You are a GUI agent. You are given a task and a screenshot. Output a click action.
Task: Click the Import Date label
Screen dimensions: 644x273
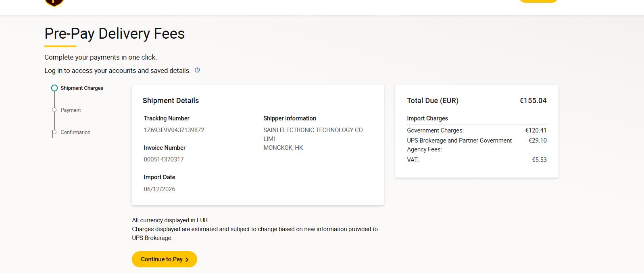pos(159,177)
